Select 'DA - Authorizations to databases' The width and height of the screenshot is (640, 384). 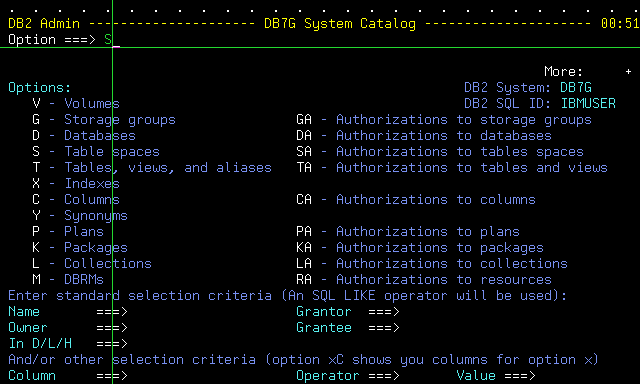(424, 135)
